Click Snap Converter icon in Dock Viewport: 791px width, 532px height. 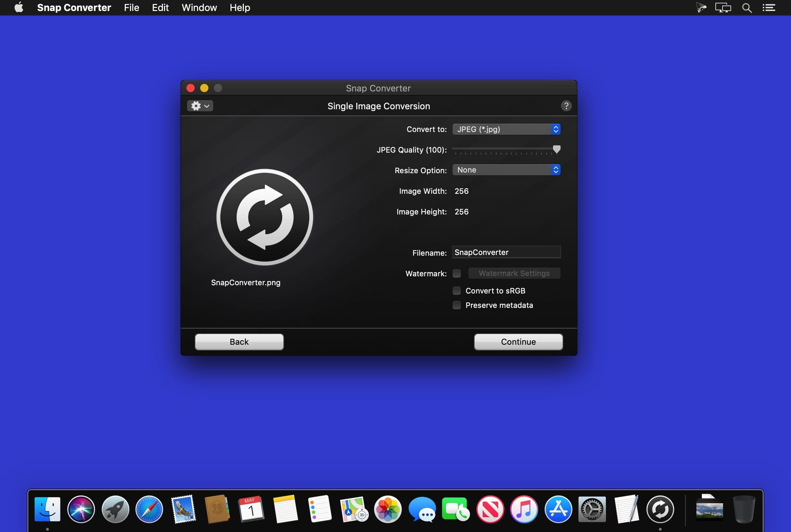click(660, 509)
